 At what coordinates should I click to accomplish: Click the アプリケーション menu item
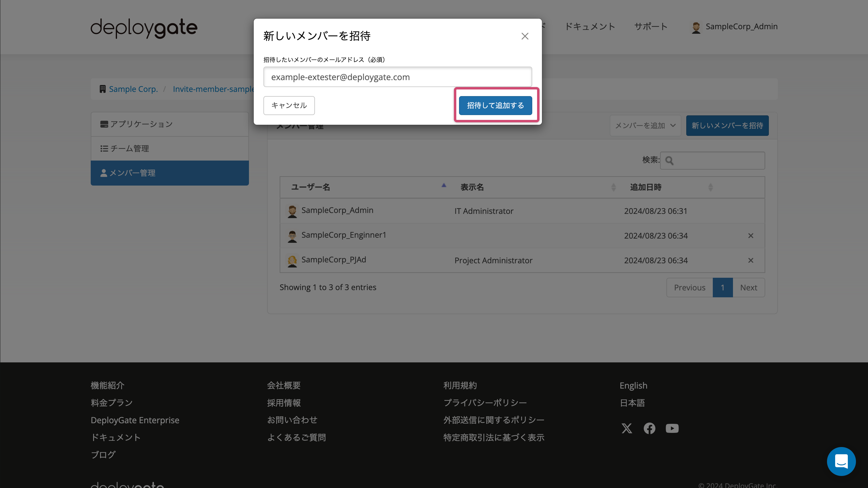(169, 123)
